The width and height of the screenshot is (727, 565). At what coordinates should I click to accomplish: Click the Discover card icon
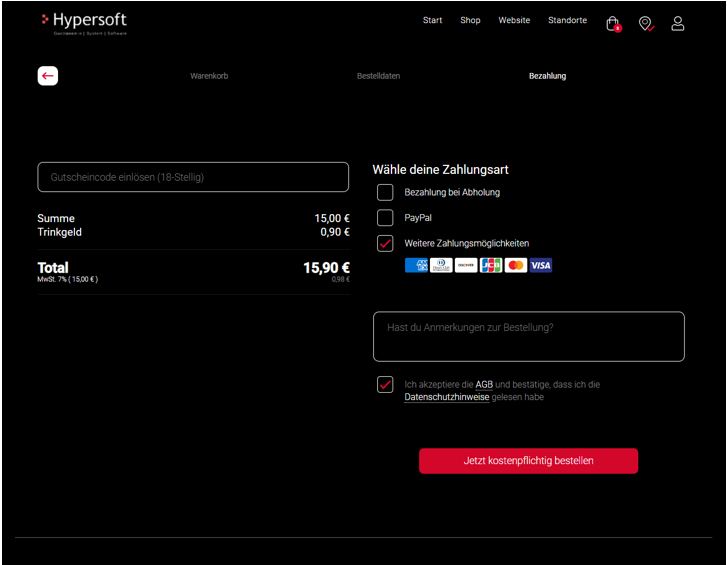(466, 265)
